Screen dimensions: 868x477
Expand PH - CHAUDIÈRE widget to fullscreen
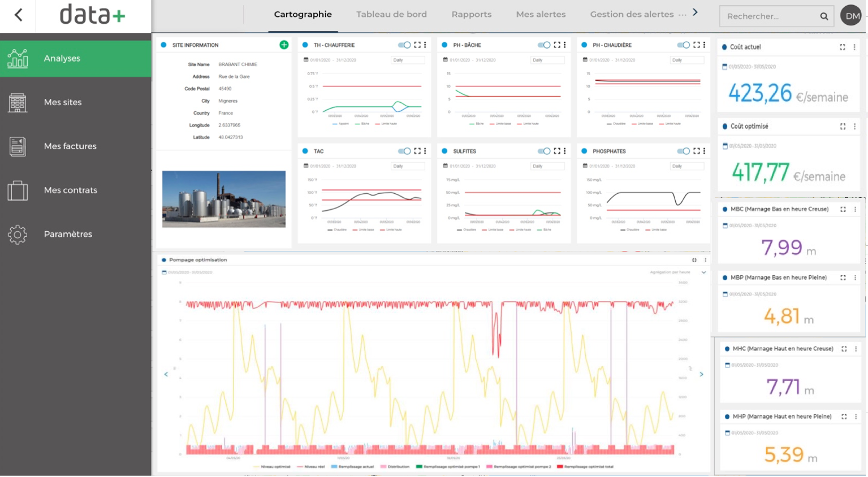[x=697, y=45]
